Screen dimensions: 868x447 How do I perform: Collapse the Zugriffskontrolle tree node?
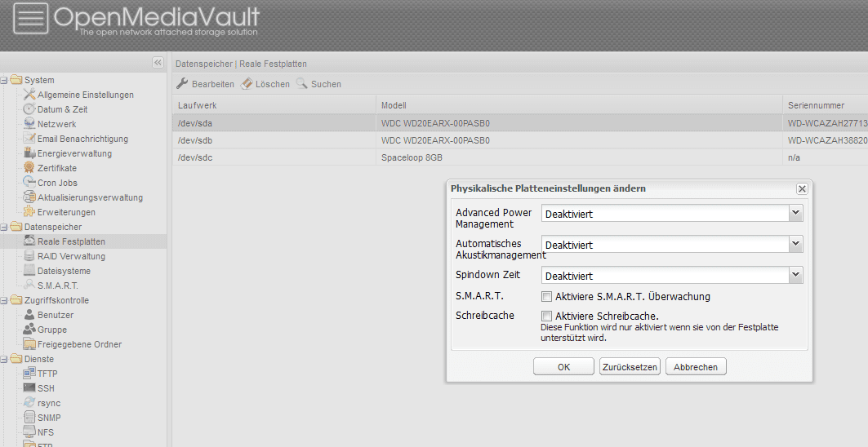tap(4, 300)
